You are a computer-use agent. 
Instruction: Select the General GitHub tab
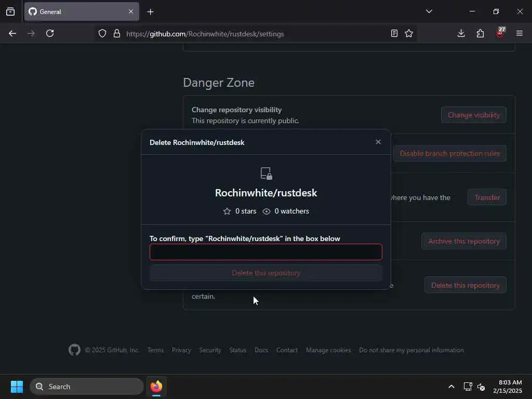(82, 12)
